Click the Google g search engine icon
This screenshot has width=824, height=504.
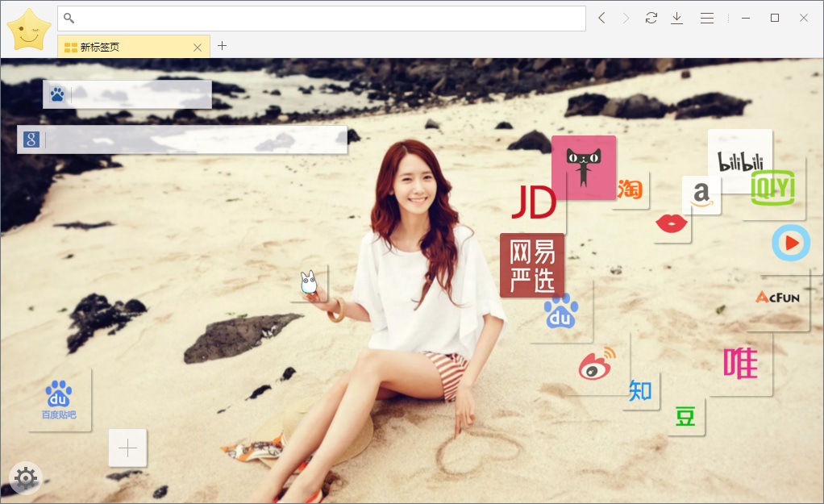[x=31, y=140]
